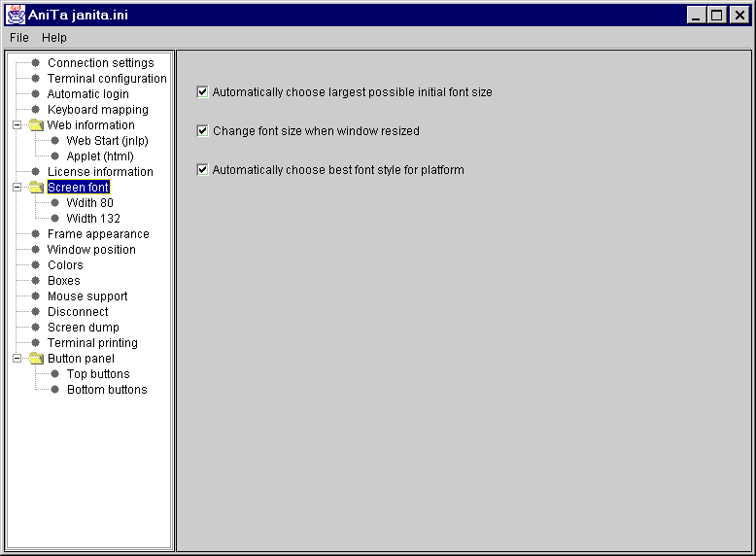Select Web Start (jnlp) item
The height and width of the screenshot is (556, 756).
point(108,141)
